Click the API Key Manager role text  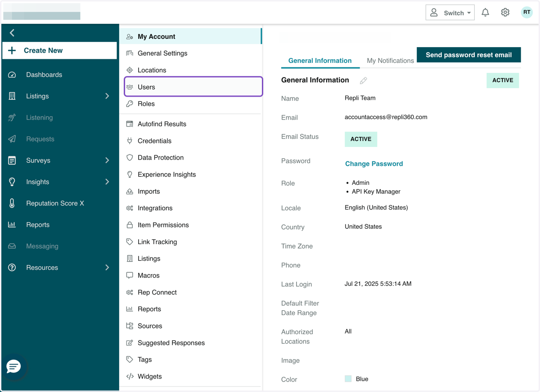(x=376, y=192)
